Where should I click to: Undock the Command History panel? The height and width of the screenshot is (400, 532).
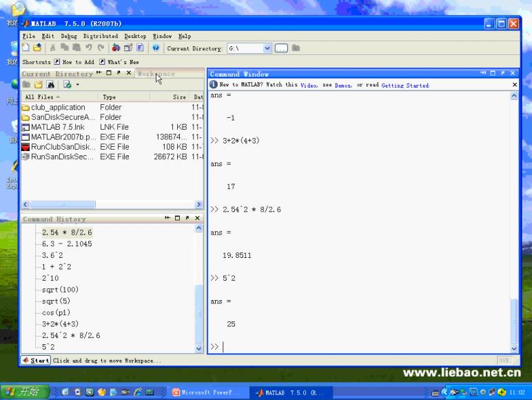tap(187, 218)
